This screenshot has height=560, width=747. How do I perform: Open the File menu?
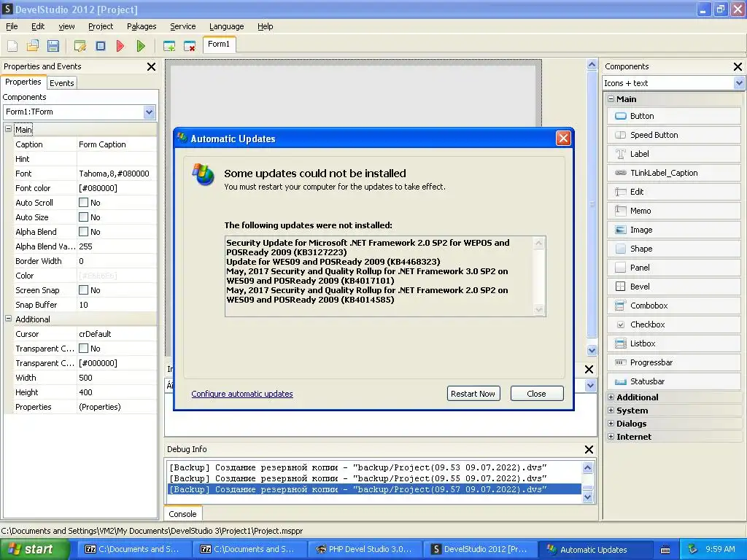point(12,26)
